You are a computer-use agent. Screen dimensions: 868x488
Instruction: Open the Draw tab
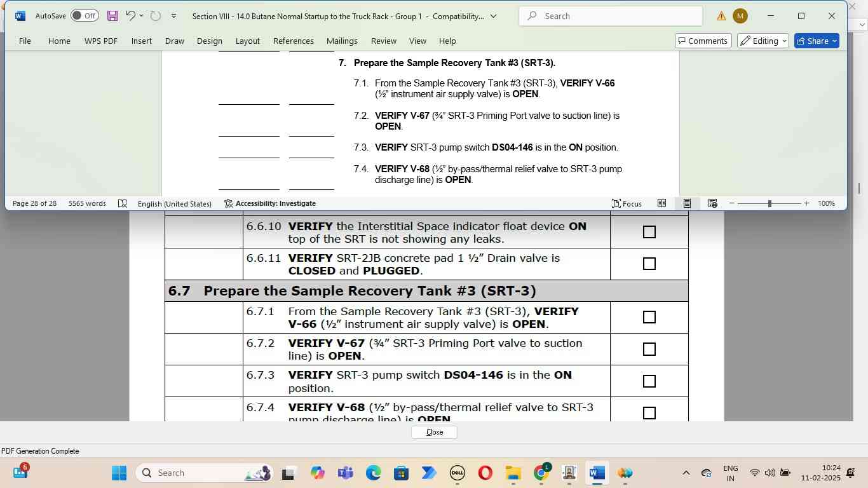175,41
